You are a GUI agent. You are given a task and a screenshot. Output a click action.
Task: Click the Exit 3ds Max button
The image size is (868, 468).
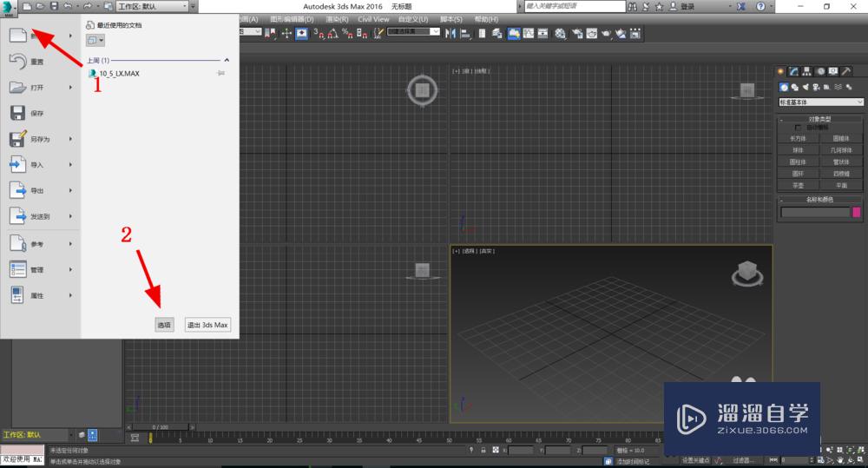click(x=208, y=325)
